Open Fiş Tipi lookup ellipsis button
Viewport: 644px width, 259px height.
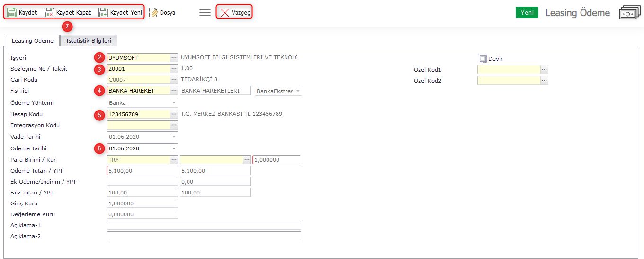[x=174, y=91]
